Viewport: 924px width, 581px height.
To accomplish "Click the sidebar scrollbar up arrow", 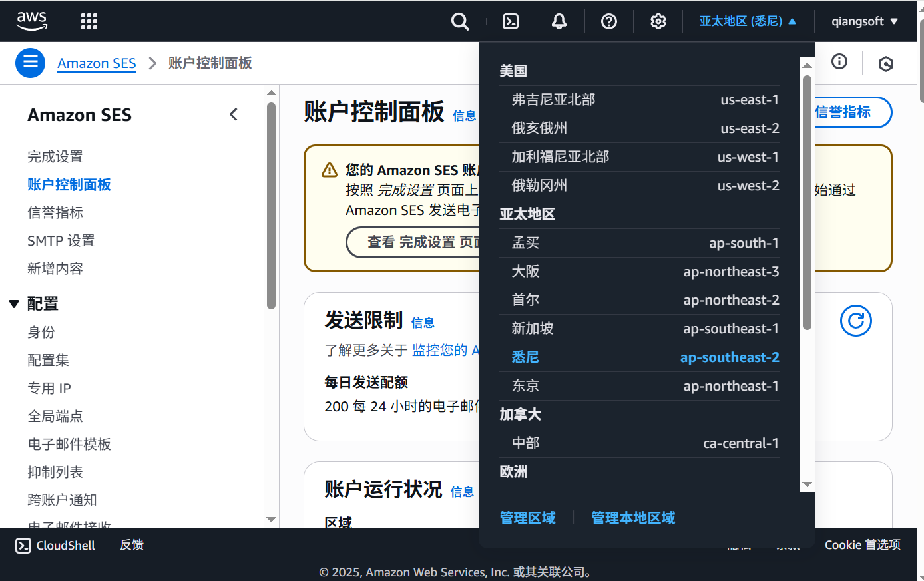I will [x=271, y=93].
